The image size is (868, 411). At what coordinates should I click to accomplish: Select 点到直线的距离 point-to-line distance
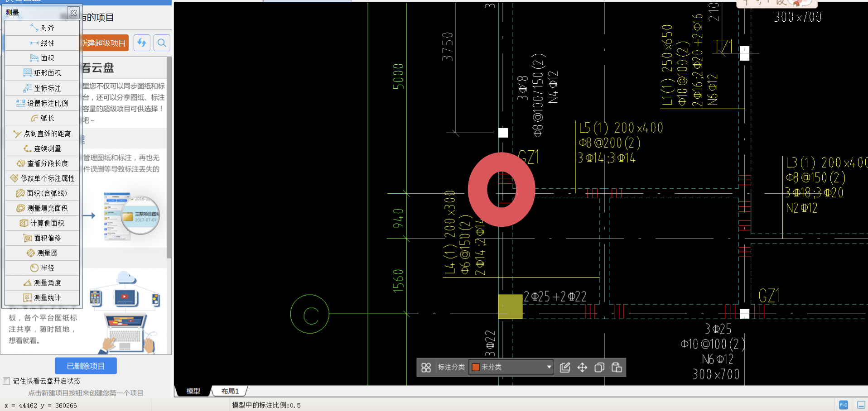point(42,134)
